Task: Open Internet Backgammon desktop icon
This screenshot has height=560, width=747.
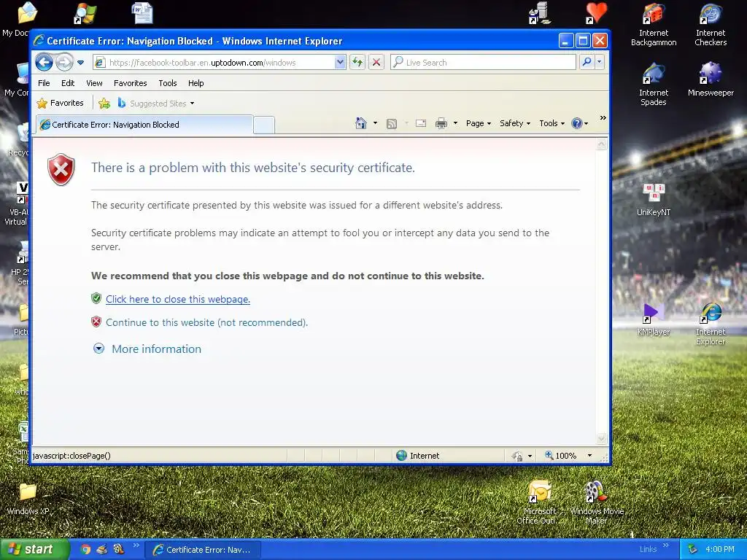Action: click(654, 25)
